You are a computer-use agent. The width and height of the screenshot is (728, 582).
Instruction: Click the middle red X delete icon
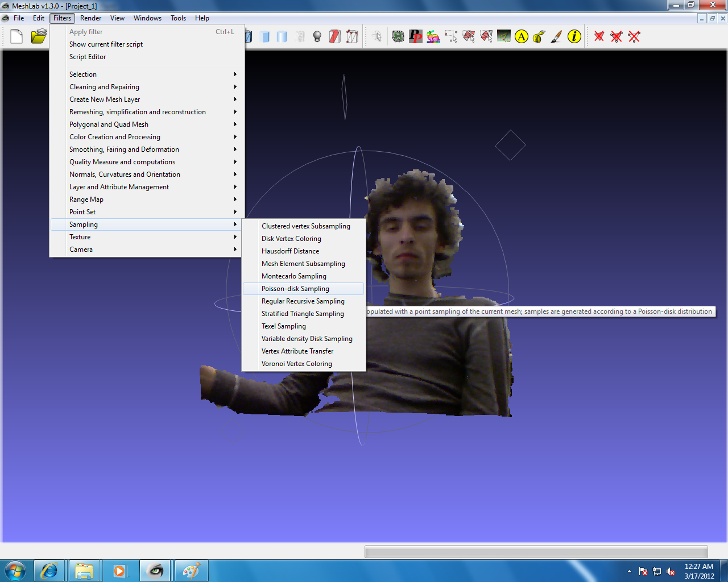coord(617,37)
